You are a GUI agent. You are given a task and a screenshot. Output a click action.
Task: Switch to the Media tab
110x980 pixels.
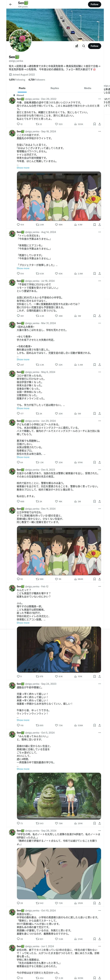87,88
